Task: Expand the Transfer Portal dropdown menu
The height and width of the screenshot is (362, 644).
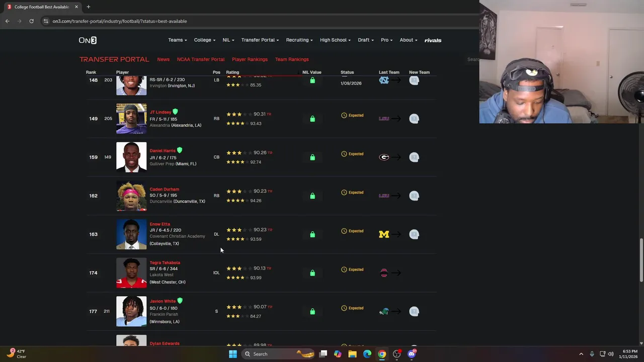Action: pyautogui.click(x=260, y=40)
